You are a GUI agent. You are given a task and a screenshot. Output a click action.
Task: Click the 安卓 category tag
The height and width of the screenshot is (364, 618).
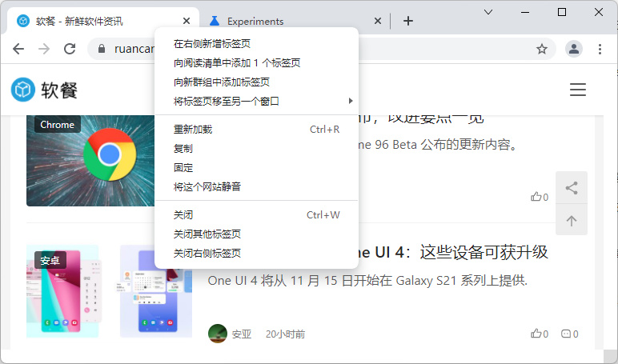click(50, 260)
